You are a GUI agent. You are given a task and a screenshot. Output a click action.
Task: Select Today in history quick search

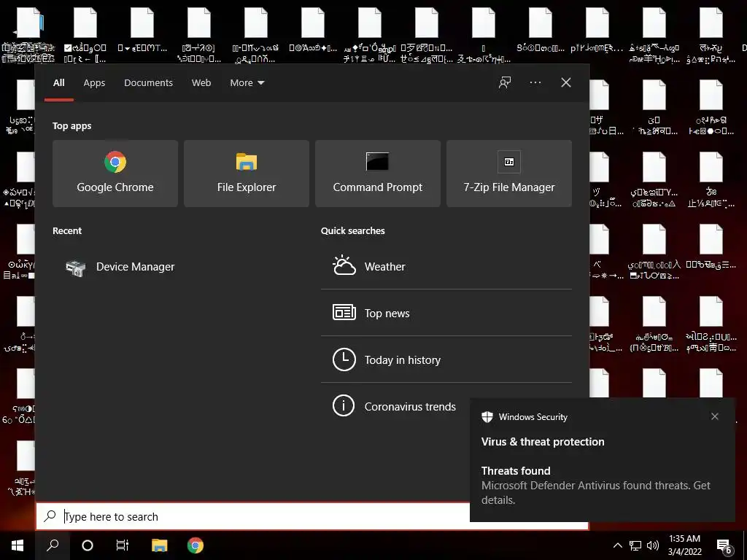pyautogui.click(x=446, y=359)
